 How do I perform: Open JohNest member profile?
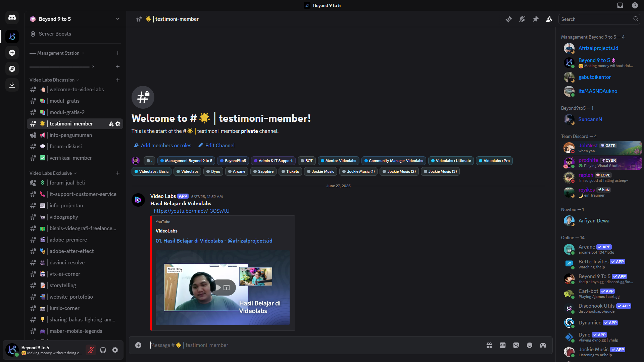click(601, 148)
